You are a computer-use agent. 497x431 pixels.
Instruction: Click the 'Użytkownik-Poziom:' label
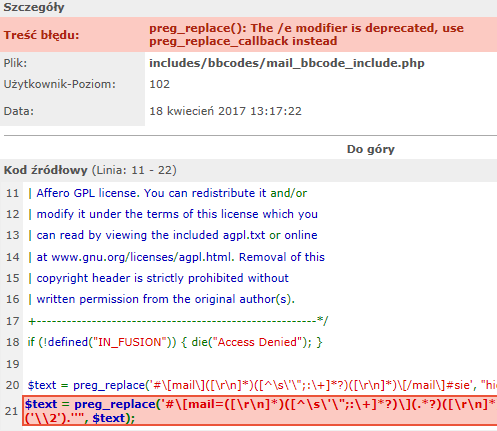(60, 84)
